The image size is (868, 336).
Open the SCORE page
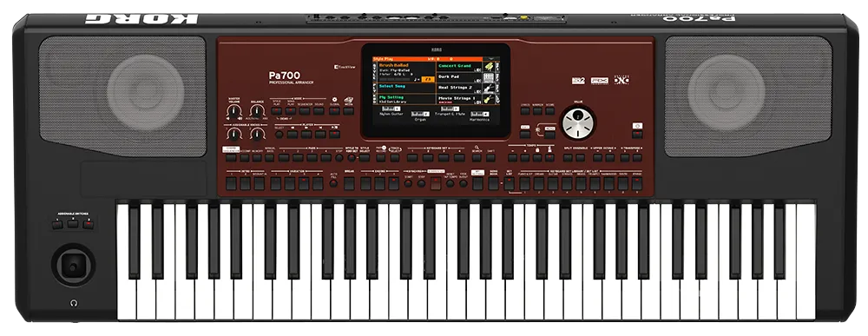pos(549,111)
